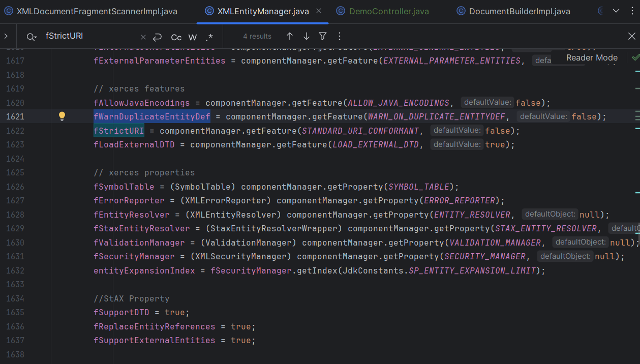Enable the Regex (.*) search option

coord(209,37)
